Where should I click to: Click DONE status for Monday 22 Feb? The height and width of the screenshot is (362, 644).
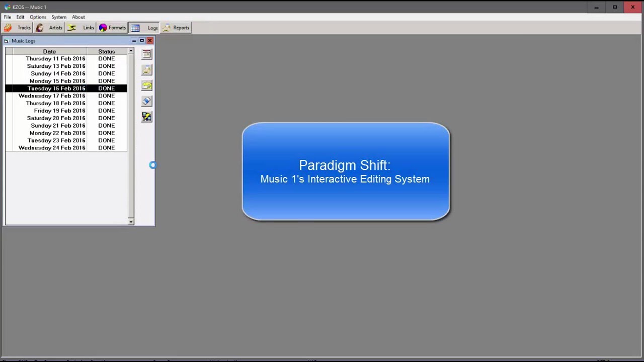106,133
